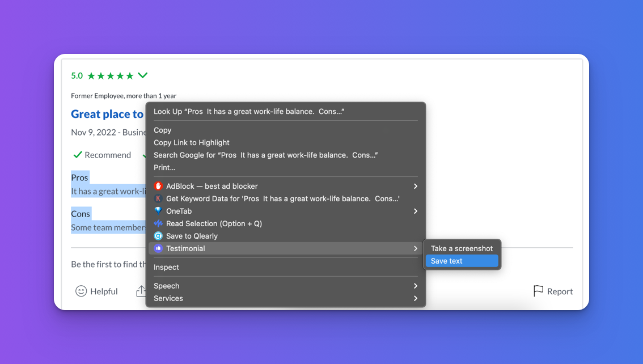Click the AdBlock red hand icon
The height and width of the screenshot is (364, 643).
(x=158, y=186)
